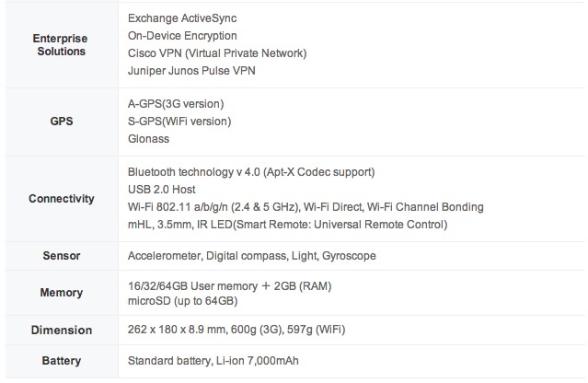Screen dimensions: 588x383
Task: Select the Juniper Junos Pulse VPN entry
Action: coord(191,71)
